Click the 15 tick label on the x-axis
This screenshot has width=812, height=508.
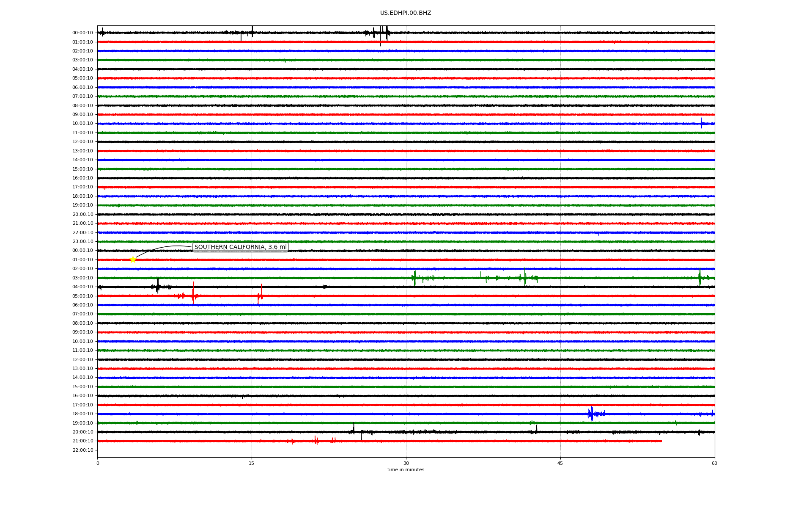[x=252, y=463]
